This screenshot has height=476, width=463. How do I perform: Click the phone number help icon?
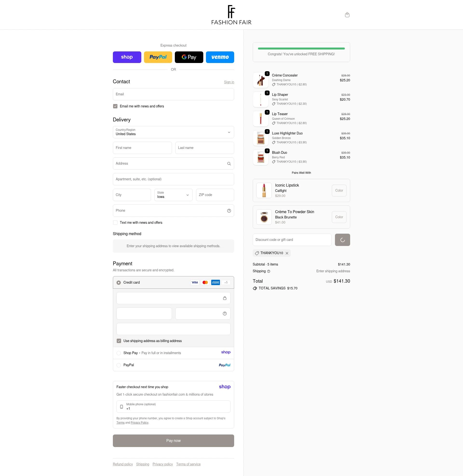(x=229, y=210)
